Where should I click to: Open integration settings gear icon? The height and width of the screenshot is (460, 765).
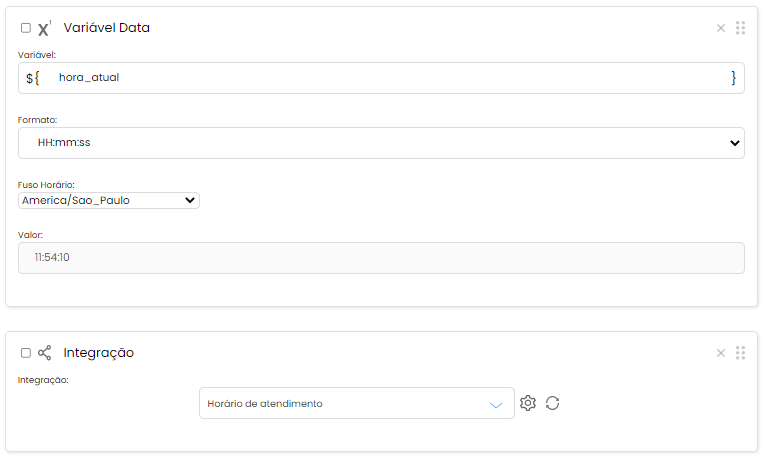point(528,403)
